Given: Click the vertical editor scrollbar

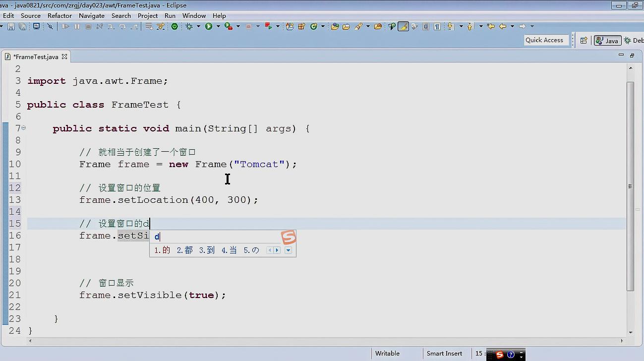Looking at the screenshot, I should point(630,186).
